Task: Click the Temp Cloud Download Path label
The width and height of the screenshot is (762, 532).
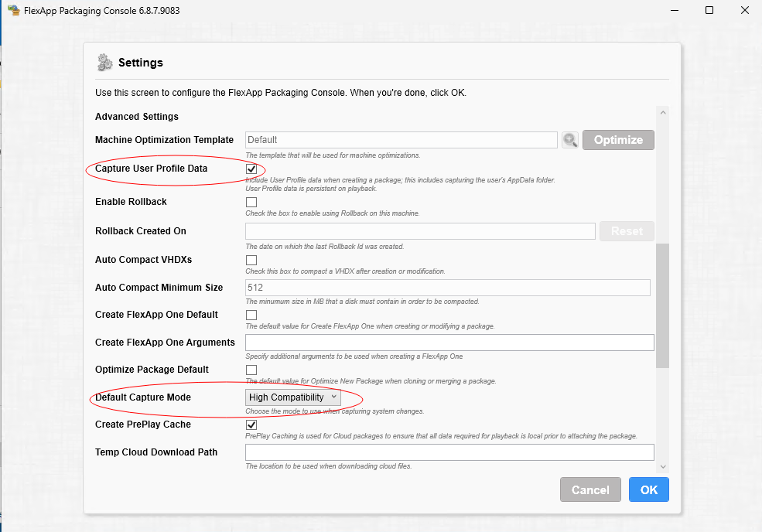Action: [156, 452]
